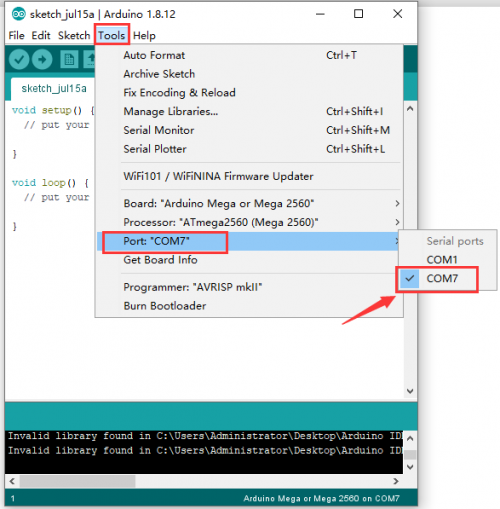Click horizontal scrollbar right arrow
The width and height of the screenshot is (500, 509).
click(396, 481)
